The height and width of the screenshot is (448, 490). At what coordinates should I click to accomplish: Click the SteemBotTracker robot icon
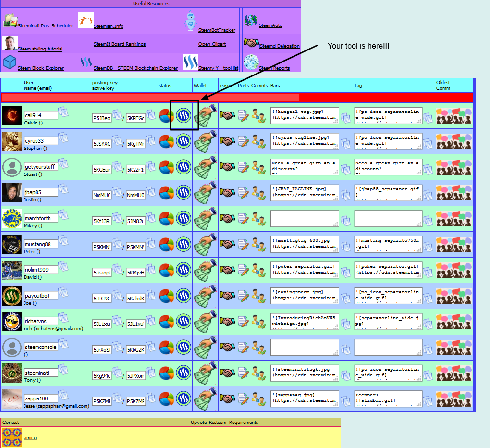(190, 21)
